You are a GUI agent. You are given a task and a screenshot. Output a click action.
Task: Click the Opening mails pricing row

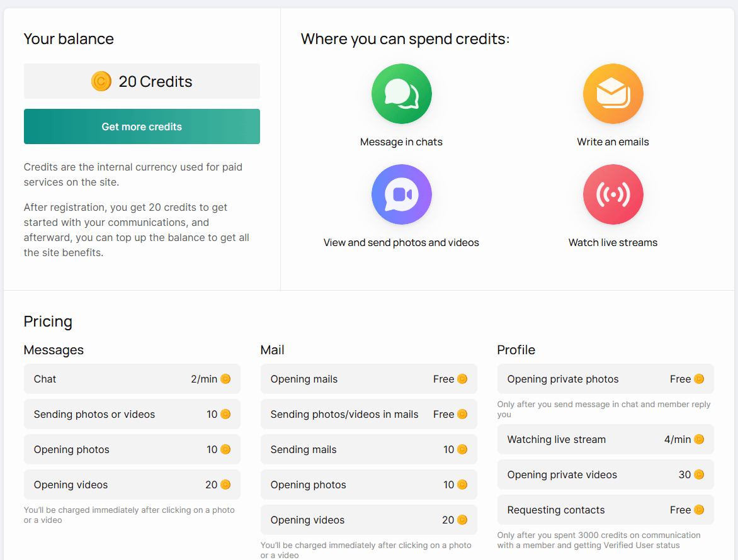click(x=368, y=379)
